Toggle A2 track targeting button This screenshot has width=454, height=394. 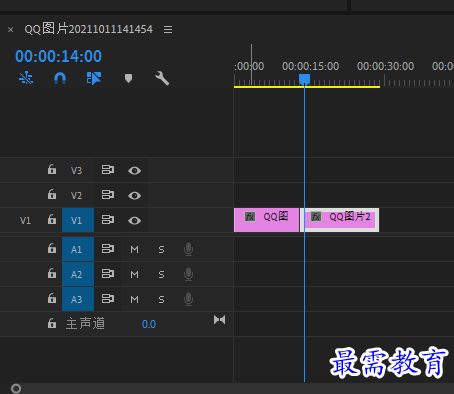pos(78,274)
